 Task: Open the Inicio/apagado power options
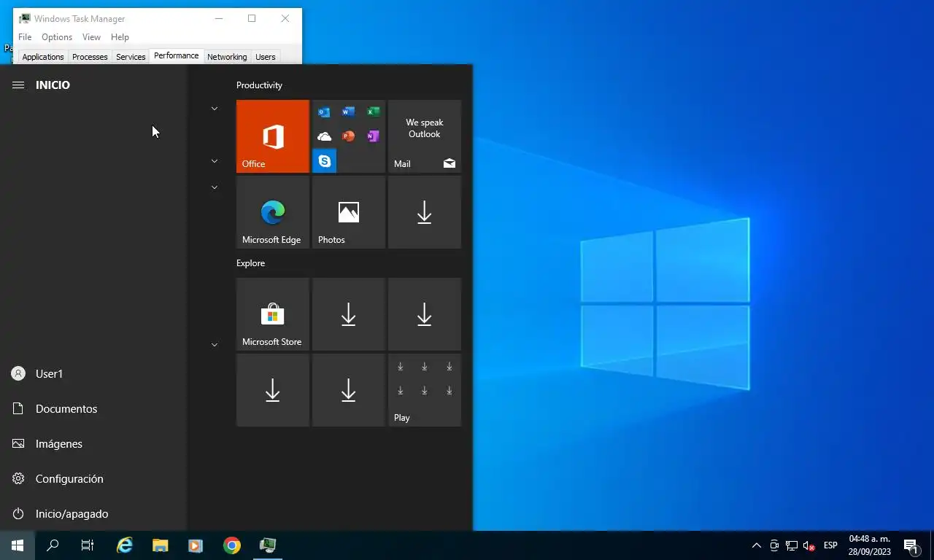point(93,513)
